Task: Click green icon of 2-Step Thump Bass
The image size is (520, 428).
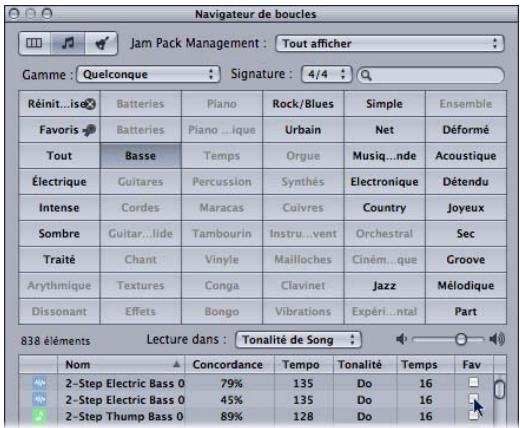Action: 40,416
